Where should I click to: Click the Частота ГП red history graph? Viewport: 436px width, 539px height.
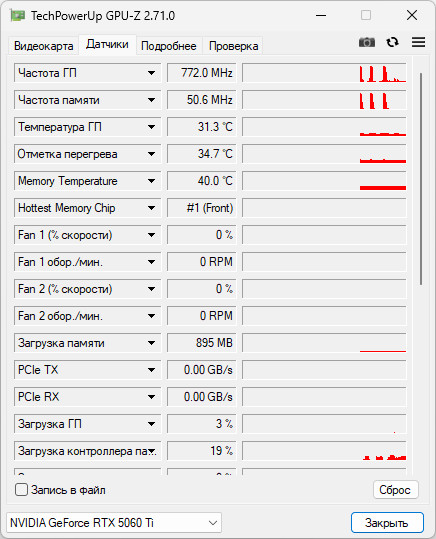pos(324,73)
